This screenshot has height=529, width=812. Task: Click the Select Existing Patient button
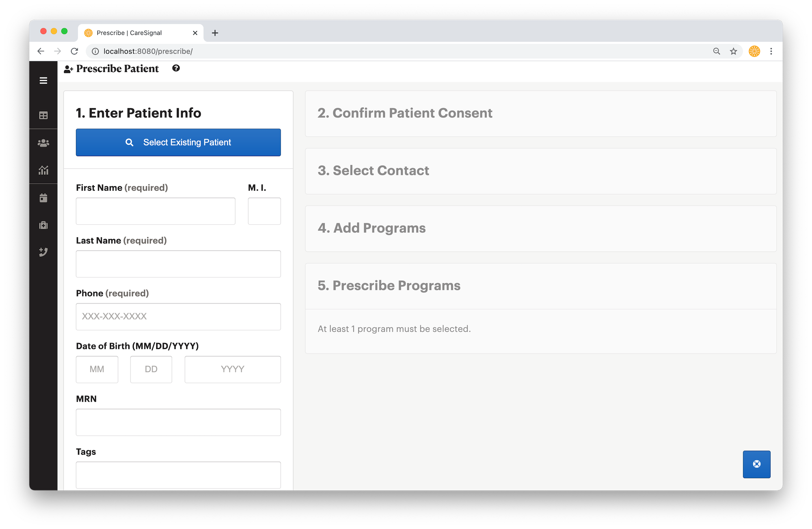tap(178, 142)
